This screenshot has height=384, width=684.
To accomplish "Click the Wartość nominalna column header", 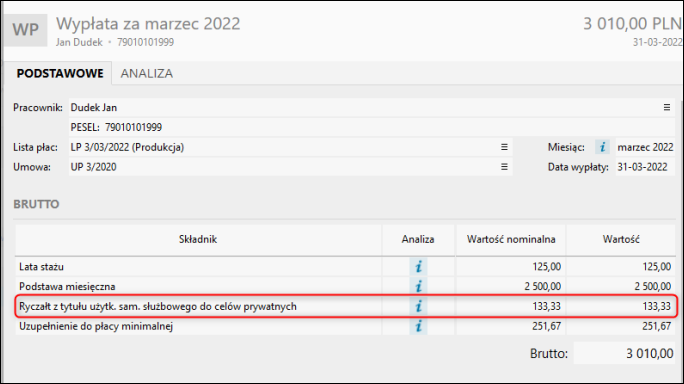I will (x=511, y=239).
